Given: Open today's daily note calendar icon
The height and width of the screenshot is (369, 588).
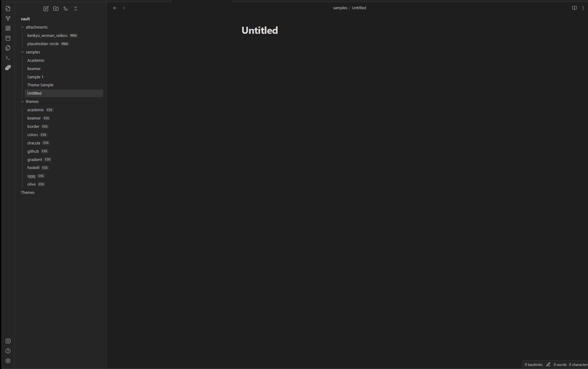Looking at the screenshot, I should point(8,38).
